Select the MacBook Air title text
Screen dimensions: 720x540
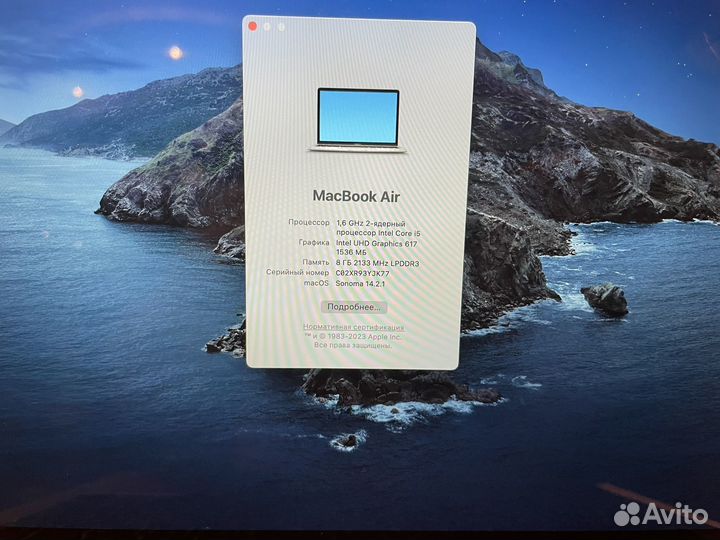point(356,197)
